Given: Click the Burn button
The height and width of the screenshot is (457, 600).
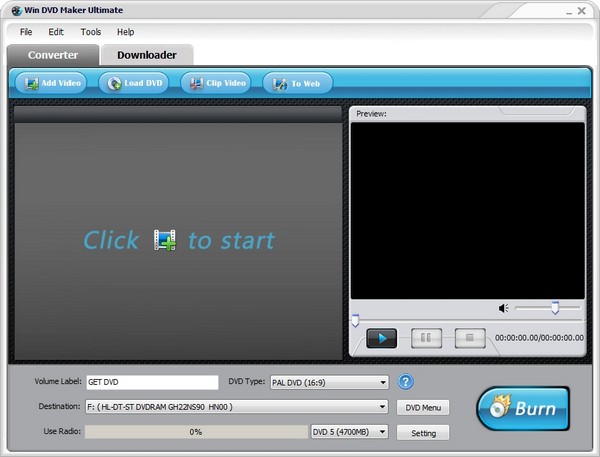Looking at the screenshot, I should tap(523, 408).
